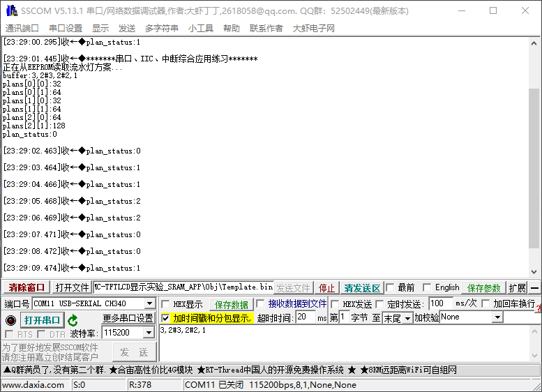Enable 接收数据到文件 checkbox
This screenshot has width=542, height=392.
pyautogui.click(x=260, y=304)
